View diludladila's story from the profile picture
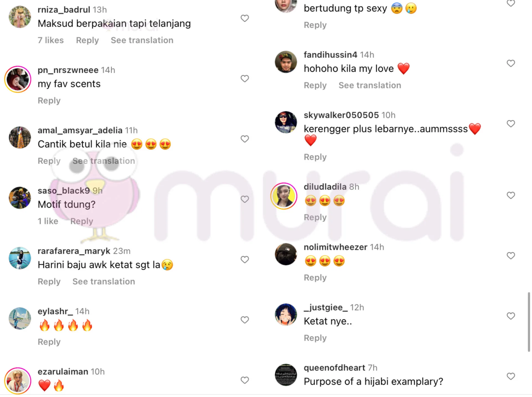 [x=284, y=196]
